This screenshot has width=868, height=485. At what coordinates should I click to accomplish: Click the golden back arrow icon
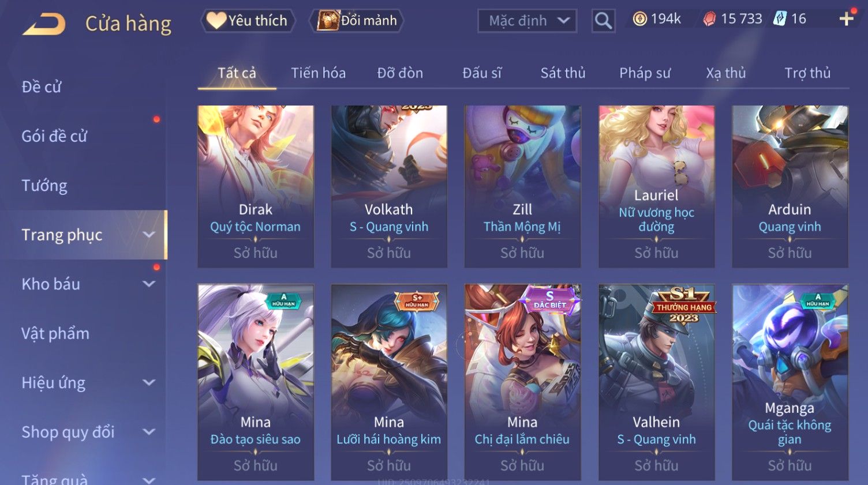pos(44,24)
